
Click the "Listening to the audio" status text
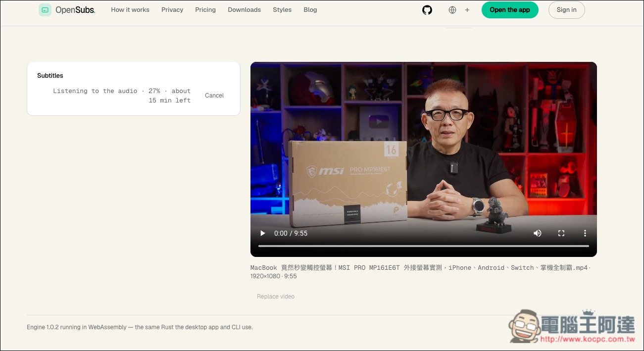pyautogui.click(x=122, y=96)
